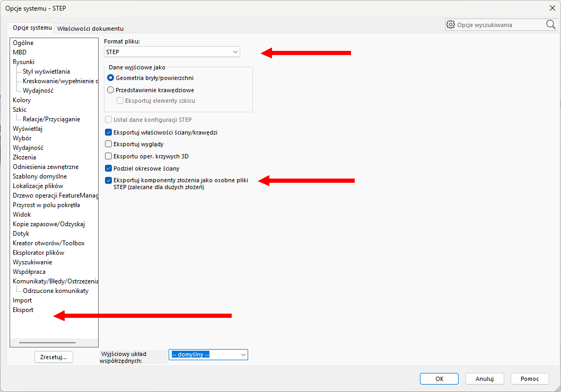Click the search magnifier icon
Image resolution: width=561 pixels, height=392 pixels.
coord(550,24)
